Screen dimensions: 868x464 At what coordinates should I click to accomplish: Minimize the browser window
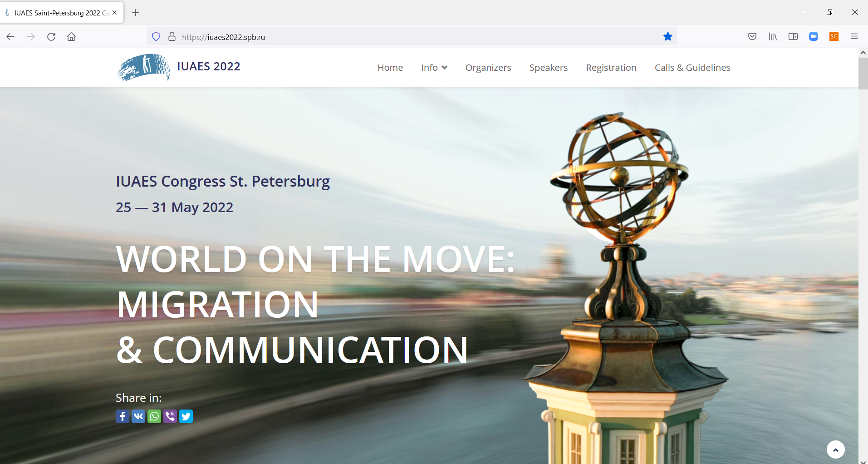pyautogui.click(x=804, y=12)
